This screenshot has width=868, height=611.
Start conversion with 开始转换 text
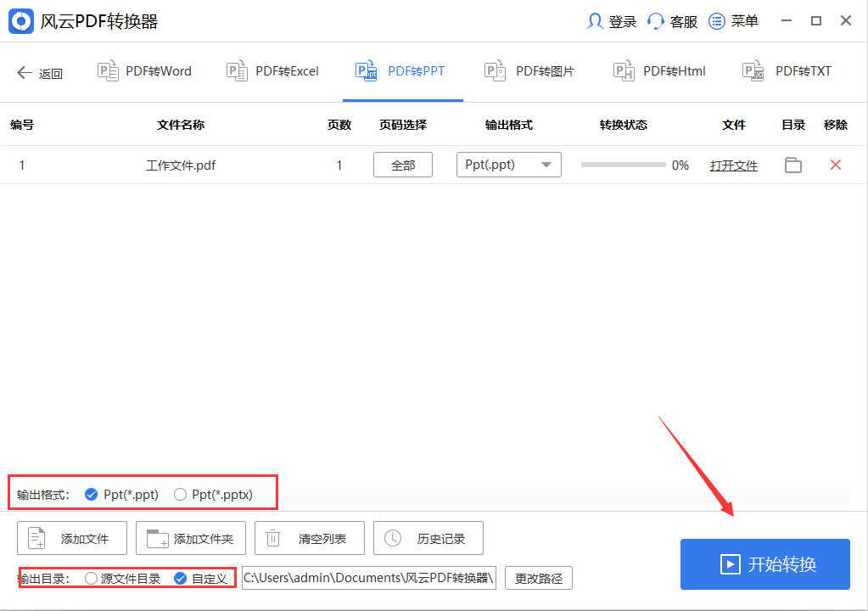pyautogui.click(x=783, y=564)
